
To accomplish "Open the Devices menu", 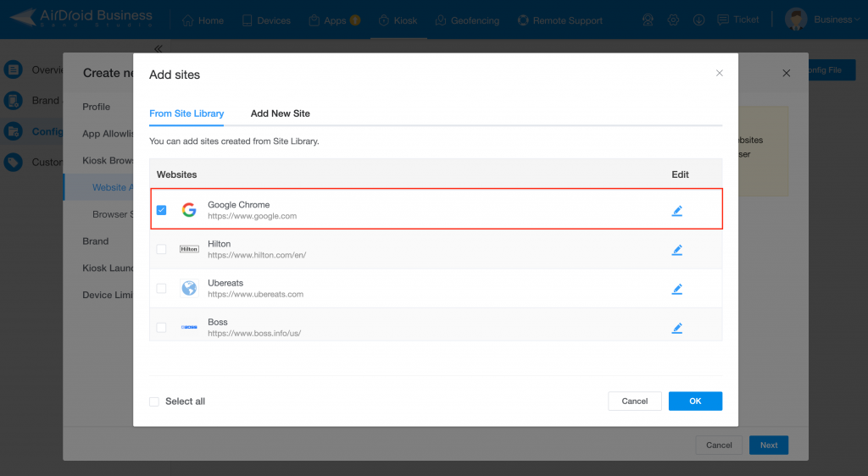I will pyautogui.click(x=266, y=20).
